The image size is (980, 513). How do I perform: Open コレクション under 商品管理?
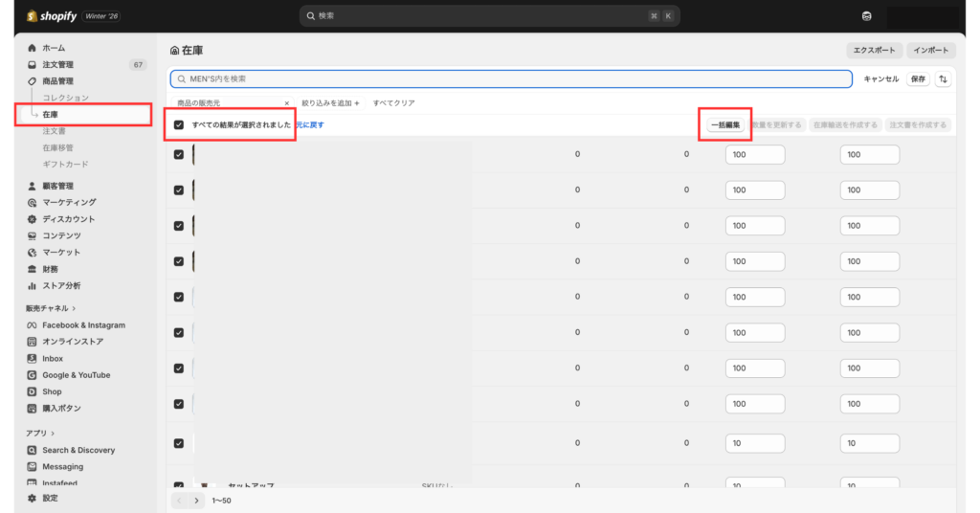point(65,98)
